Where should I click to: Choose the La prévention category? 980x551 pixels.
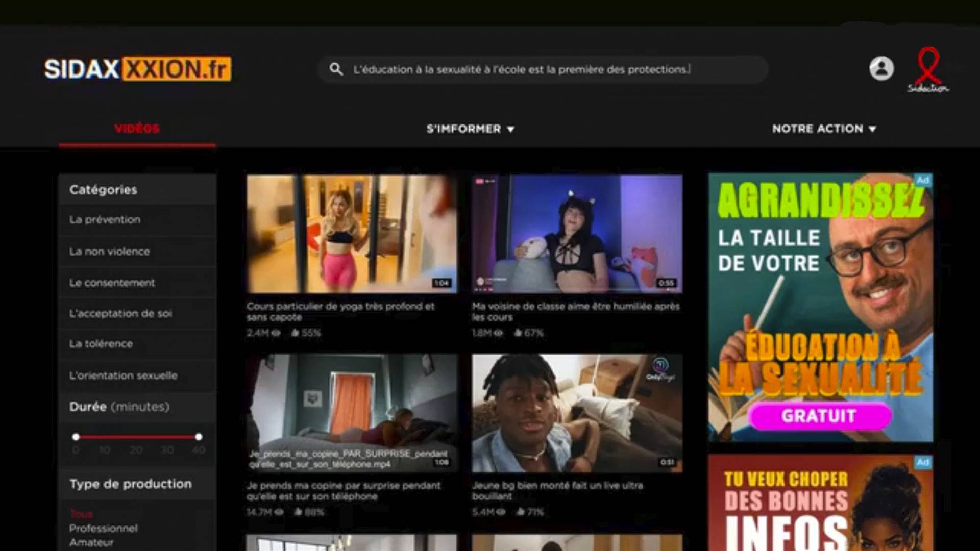pos(105,219)
